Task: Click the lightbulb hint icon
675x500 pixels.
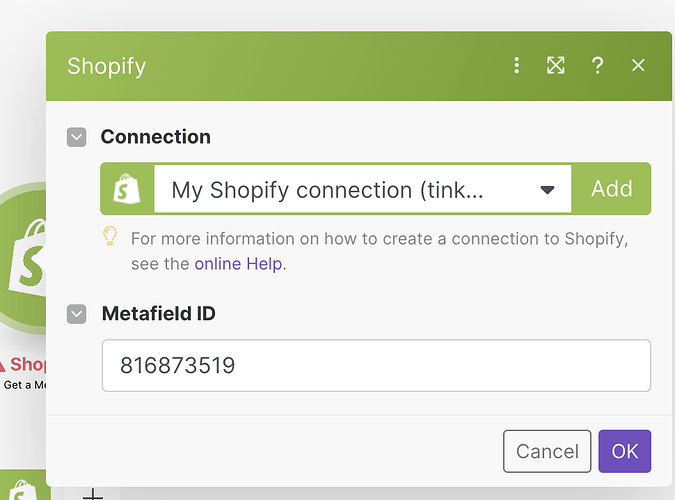Action: coord(111,237)
